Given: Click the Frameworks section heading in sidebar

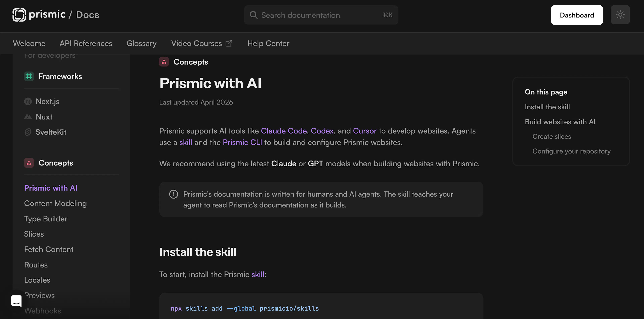Looking at the screenshot, I should 60,76.
